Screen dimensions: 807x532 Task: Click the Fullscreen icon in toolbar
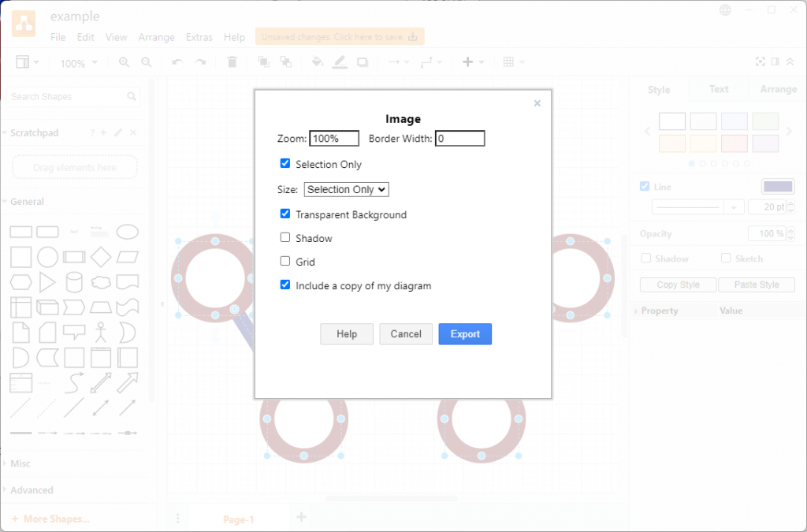761,61
